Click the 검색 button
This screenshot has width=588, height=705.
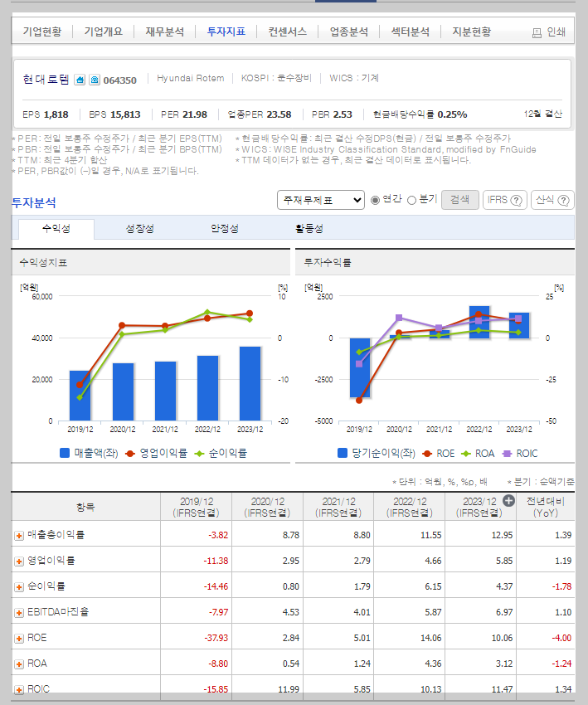(x=460, y=200)
